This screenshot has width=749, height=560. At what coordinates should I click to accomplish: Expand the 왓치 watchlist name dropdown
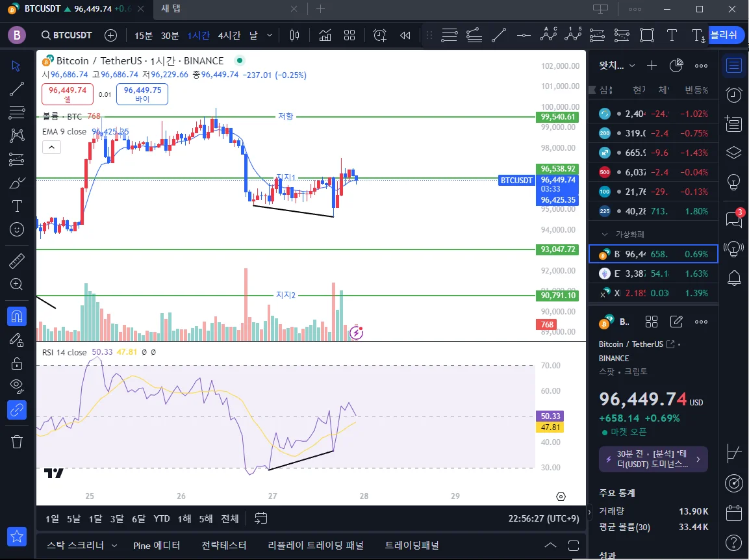(616, 66)
